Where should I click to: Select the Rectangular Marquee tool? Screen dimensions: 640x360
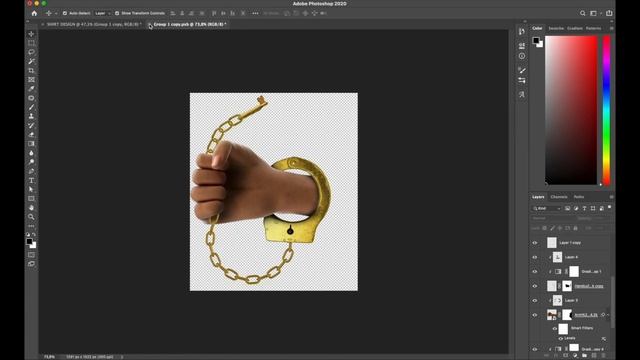pos(31,43)
